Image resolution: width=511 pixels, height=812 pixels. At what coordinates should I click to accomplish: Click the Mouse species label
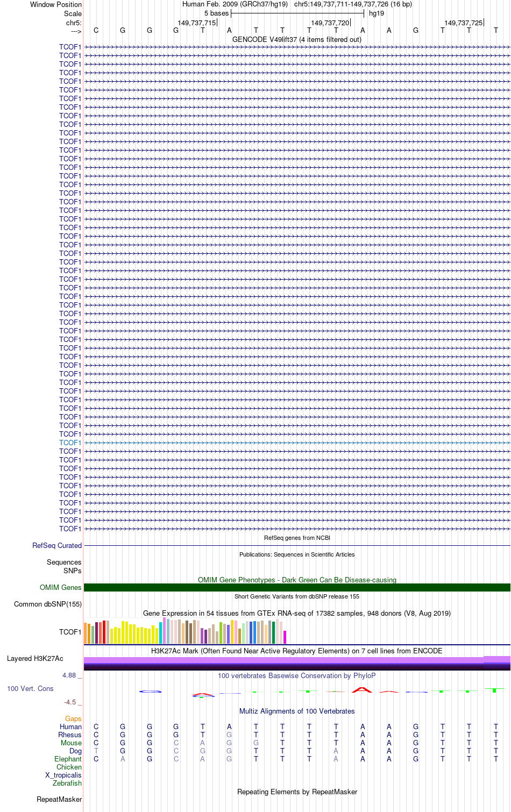pos(71,743)
